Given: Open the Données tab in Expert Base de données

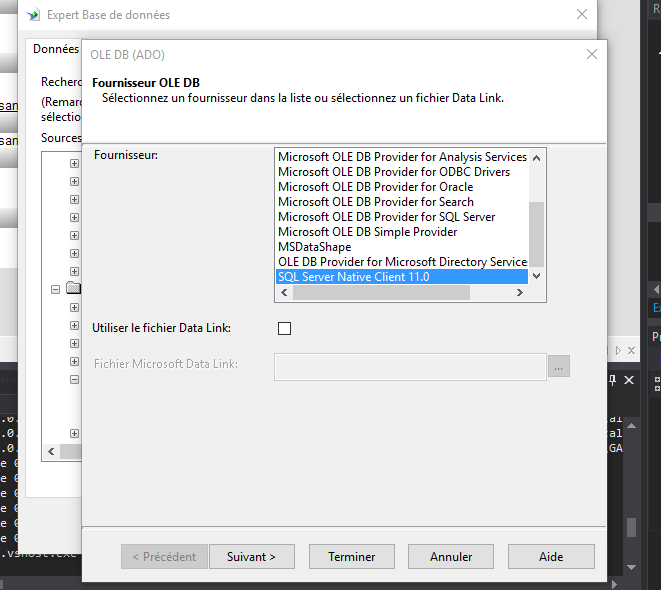Looking at the screenshot, I should (56, 49).
